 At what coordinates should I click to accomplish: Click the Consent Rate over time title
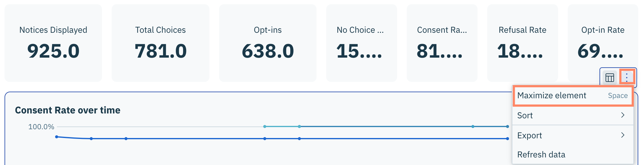point(68,110)
